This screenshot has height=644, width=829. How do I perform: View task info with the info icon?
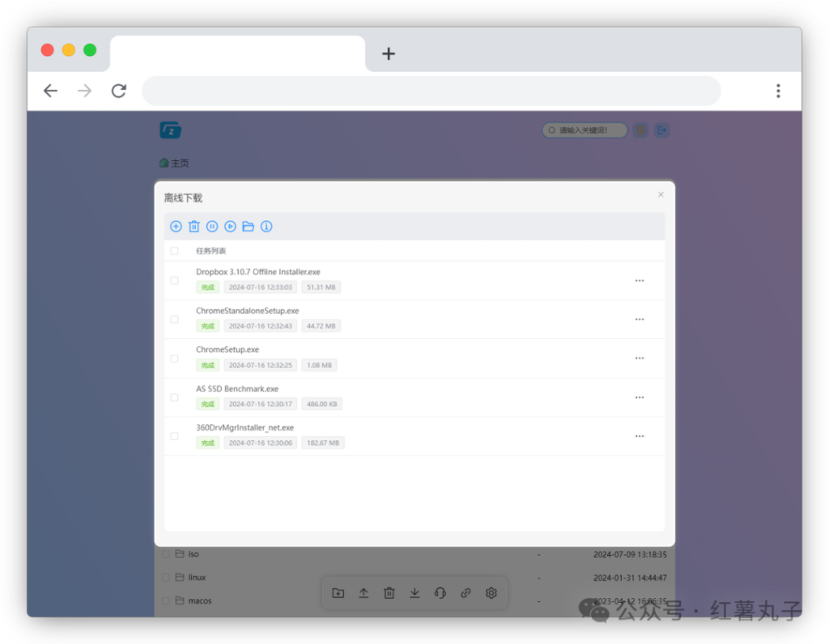point(266,227)
